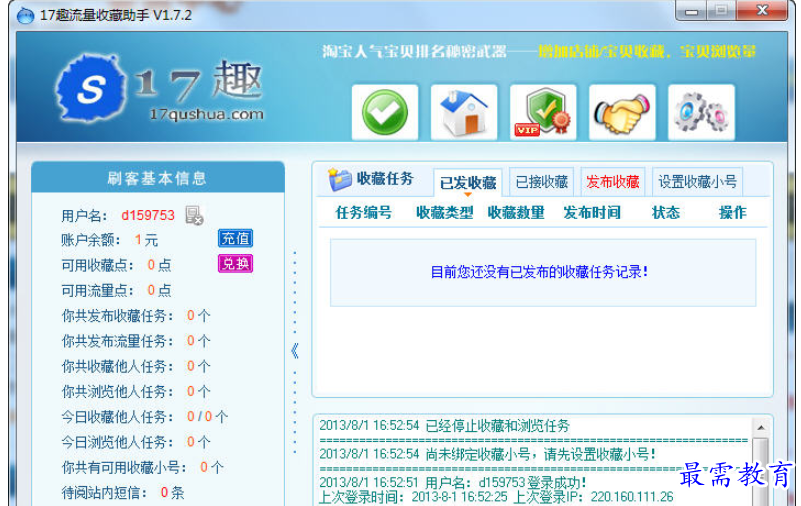Viewport: 801px width, 506px height.
Task: Click the 充值 recharge button
Action: 235,238
